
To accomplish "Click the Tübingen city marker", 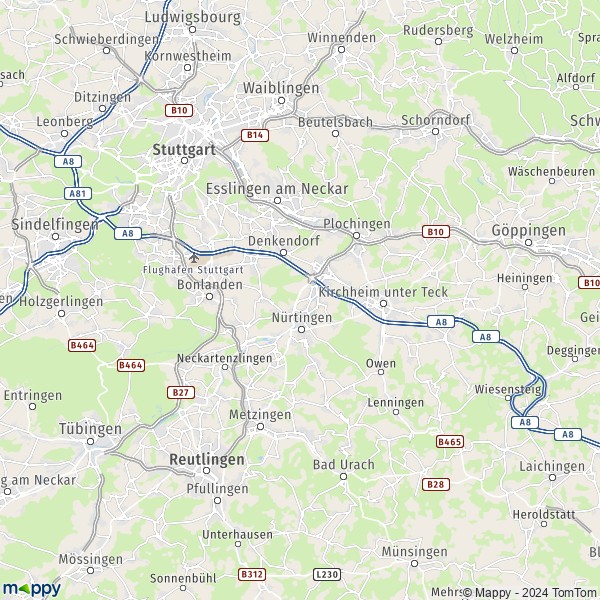I will click(91, 442).
